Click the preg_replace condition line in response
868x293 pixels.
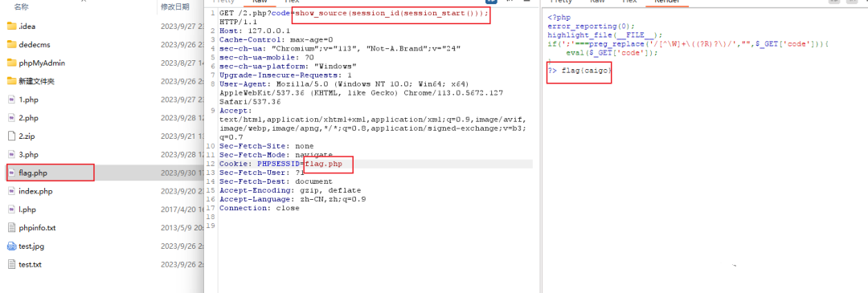click(x=687, y=43)
